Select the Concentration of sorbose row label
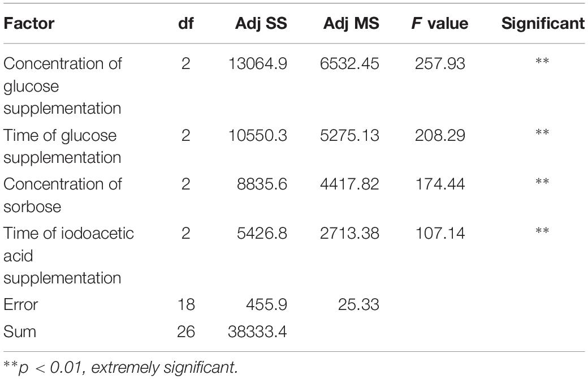Screen dimensions: 588x379 click(x=63, y=195)
